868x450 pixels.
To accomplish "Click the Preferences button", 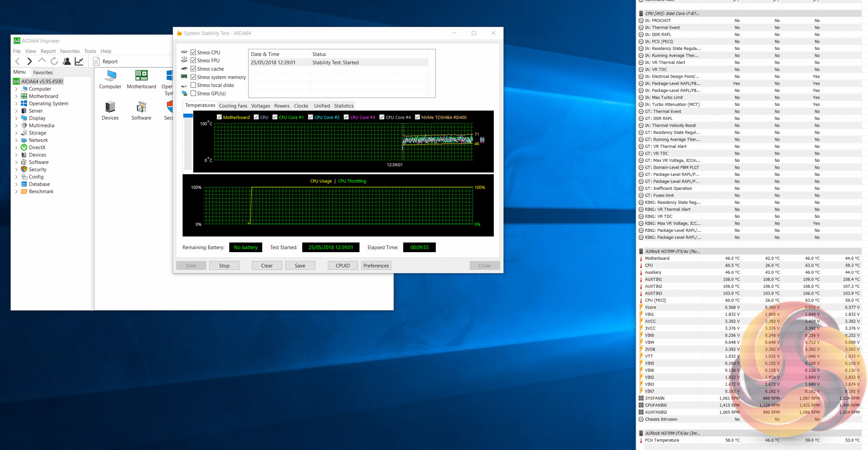I will click(376, 266).
